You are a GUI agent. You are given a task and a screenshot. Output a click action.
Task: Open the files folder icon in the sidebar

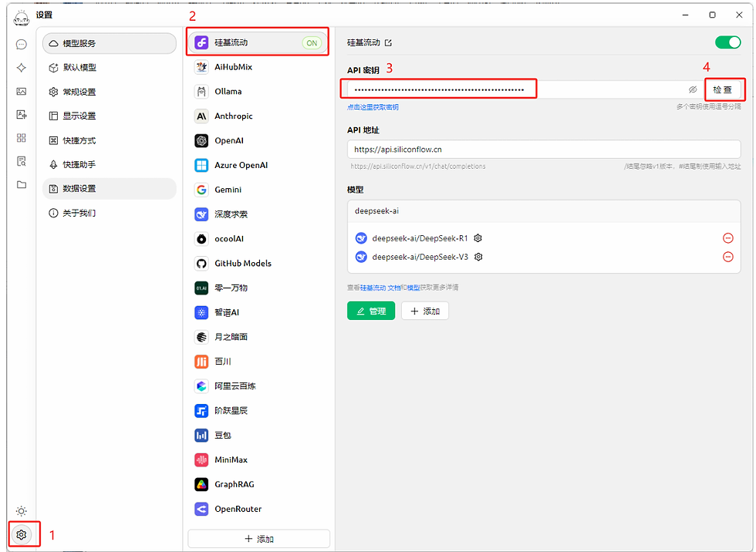pos(22,184)
